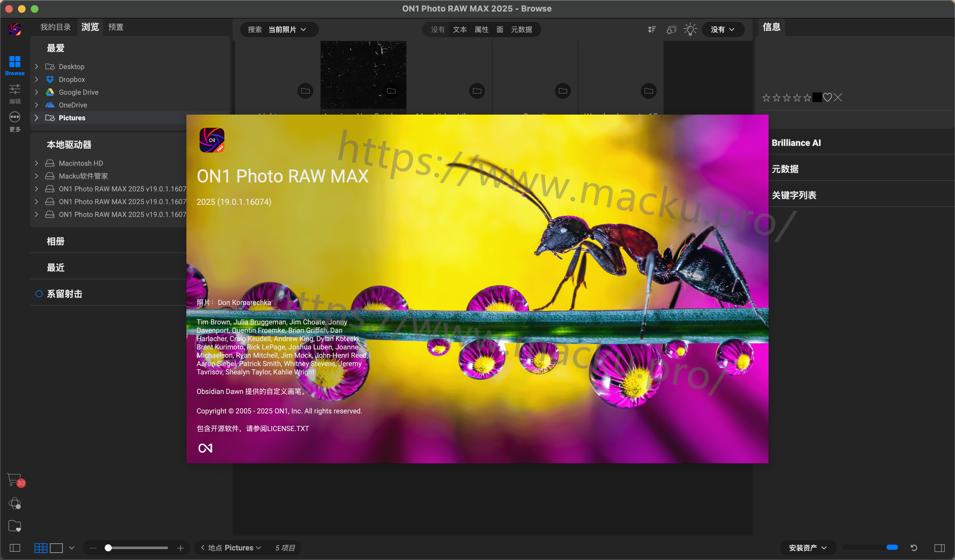Screen dimensions: 955x560
Task: Open the Browse module in left sidebar
Action: 15,66
